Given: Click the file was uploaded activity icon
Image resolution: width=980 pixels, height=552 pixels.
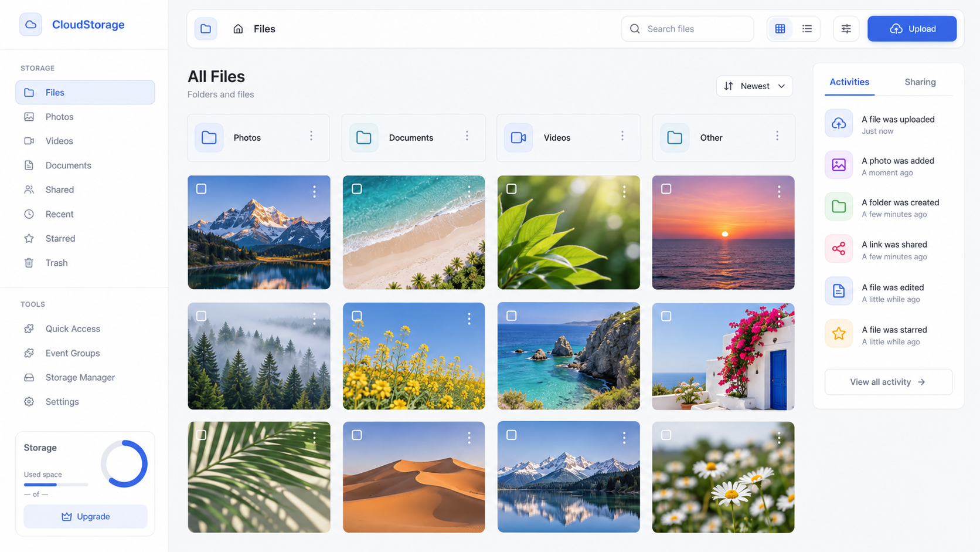Looking at the screenshot, I should (x=839, y=123).
